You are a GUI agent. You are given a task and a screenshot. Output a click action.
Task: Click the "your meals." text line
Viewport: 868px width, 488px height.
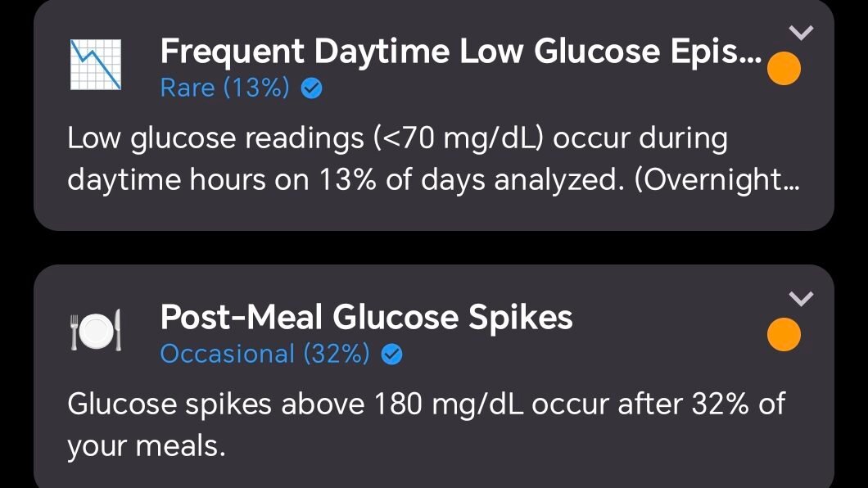(x=146, y=447)
